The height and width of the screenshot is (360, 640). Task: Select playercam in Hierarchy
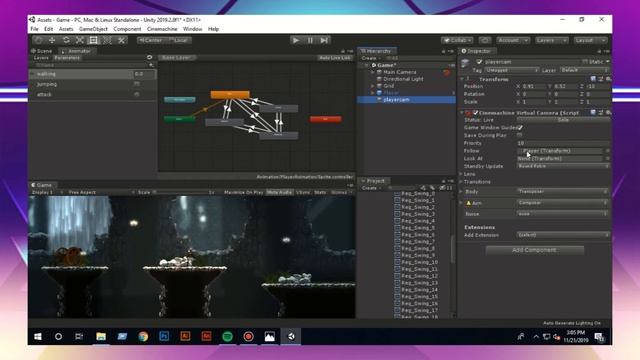pyautogui.click(x=396, y=100)
